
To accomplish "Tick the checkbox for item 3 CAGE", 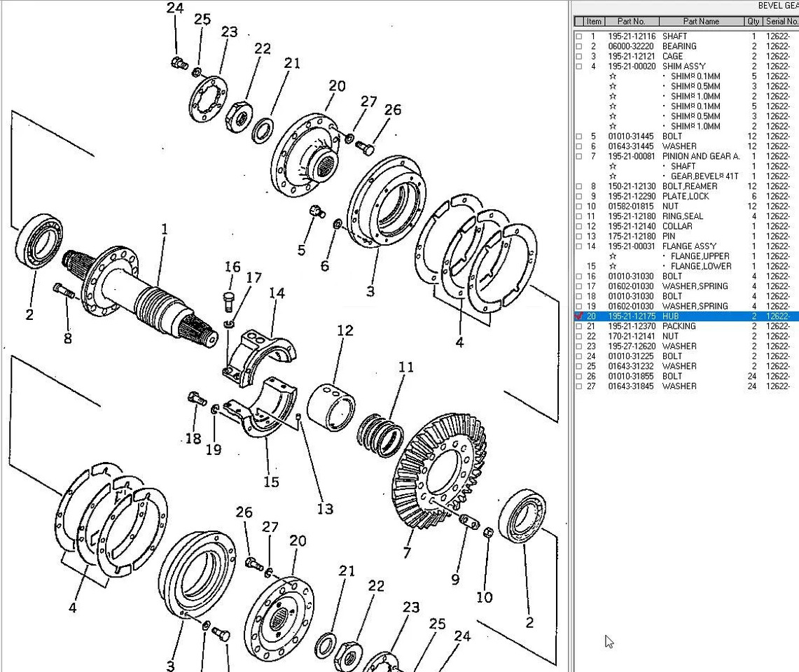I will pos(578,57).
